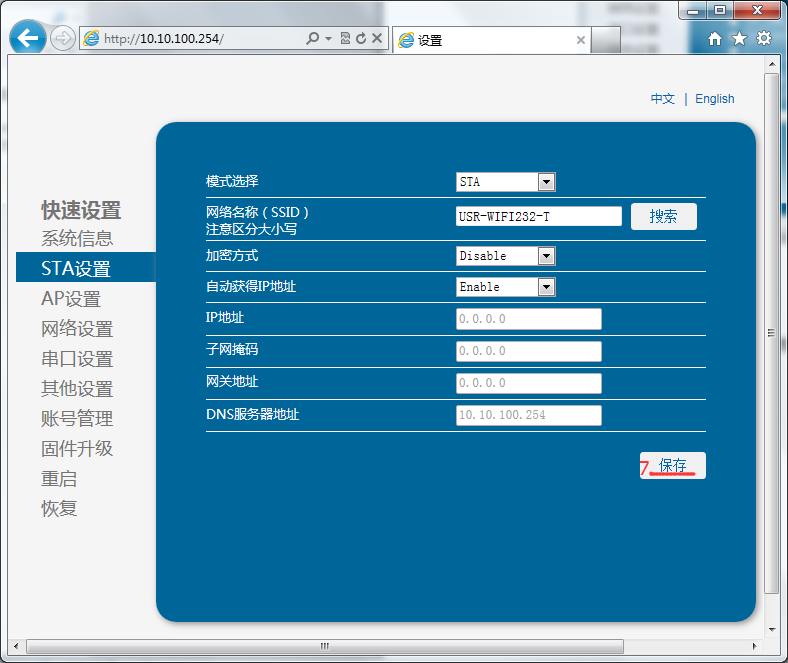
Task: Open the 自动获得IP地址 Enable dropdown
Action: point(546,287)
